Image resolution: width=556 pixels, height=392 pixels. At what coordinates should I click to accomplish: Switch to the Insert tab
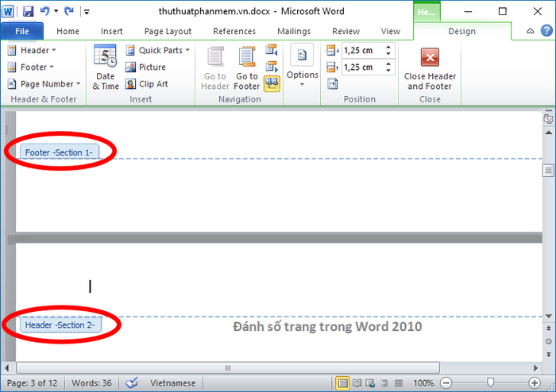tap(112, 31)
